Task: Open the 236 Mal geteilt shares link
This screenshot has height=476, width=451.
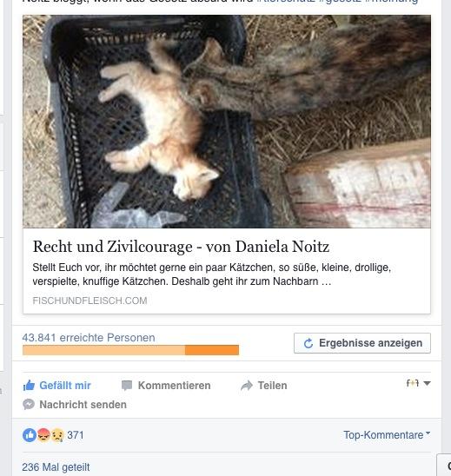Action: [56, 467]
